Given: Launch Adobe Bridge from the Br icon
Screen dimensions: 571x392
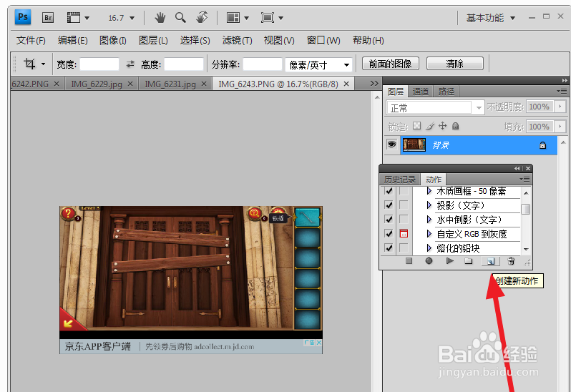Looking at the screenshot, I should pyautogui.click(x=48, y=17).
